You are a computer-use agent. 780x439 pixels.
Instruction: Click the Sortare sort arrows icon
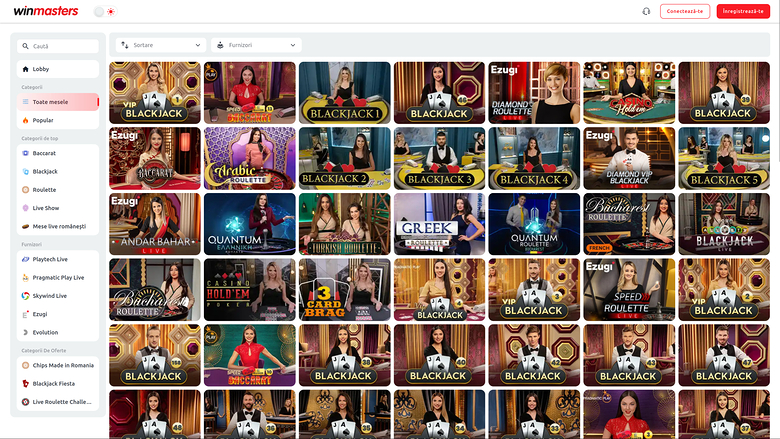tap(125, 45)
